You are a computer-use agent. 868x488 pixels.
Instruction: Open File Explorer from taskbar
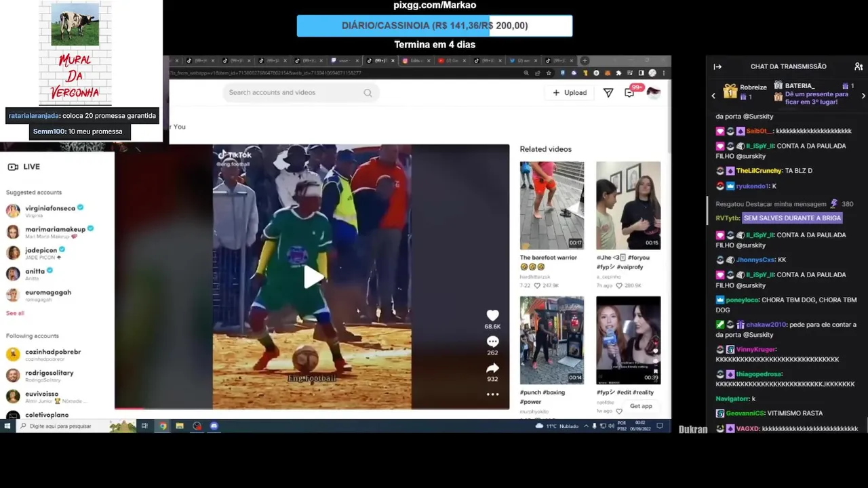click(x=180, y=426)
